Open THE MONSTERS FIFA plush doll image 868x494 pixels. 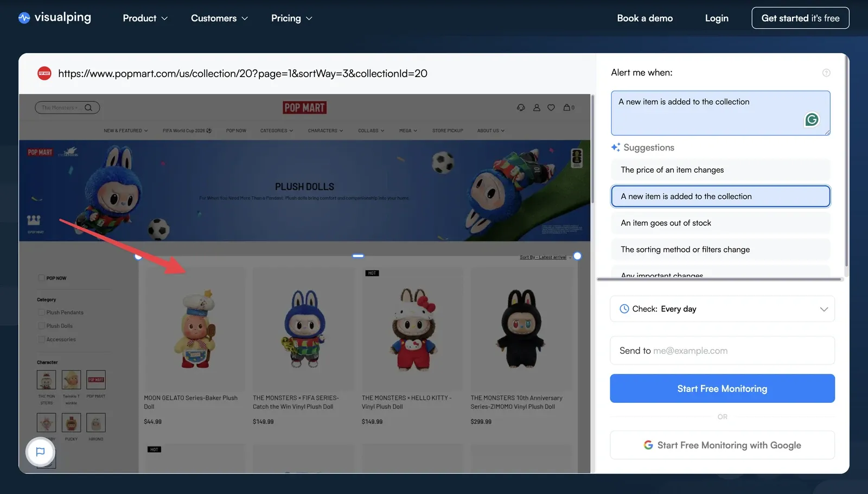[303, 329]
